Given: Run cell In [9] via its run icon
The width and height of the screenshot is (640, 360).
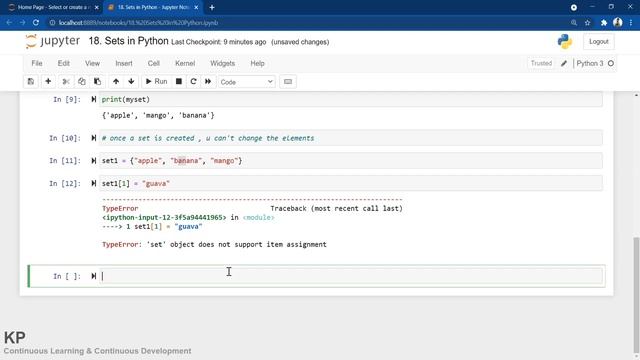Looking at the screenshot, I should pos(93,99).
